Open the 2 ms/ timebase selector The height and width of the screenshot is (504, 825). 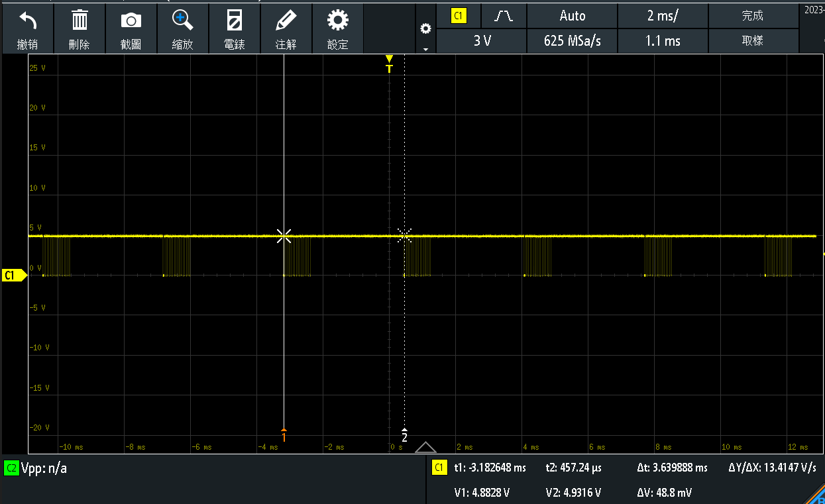pyautogui.click(x=663, y=15)
